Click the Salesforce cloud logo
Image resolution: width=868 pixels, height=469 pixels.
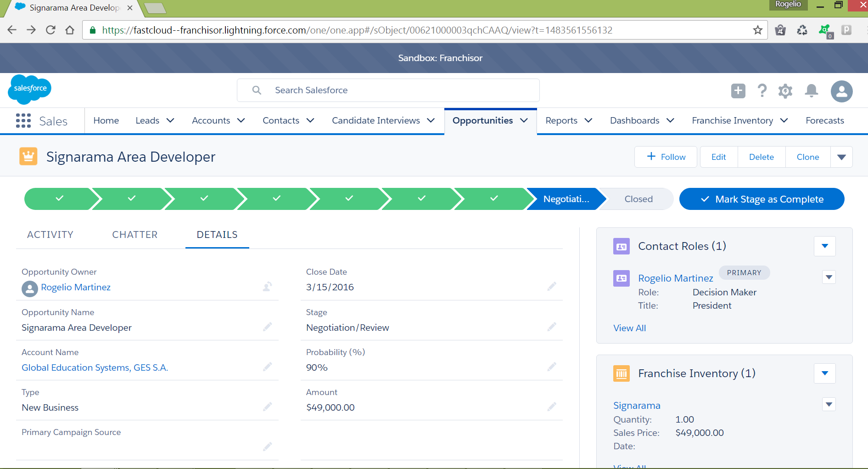tap(29, 89)
